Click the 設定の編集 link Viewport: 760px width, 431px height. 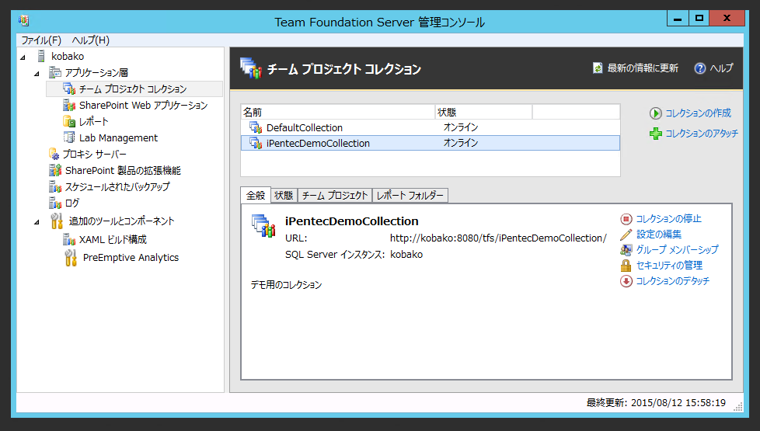(x=659, y=235)
